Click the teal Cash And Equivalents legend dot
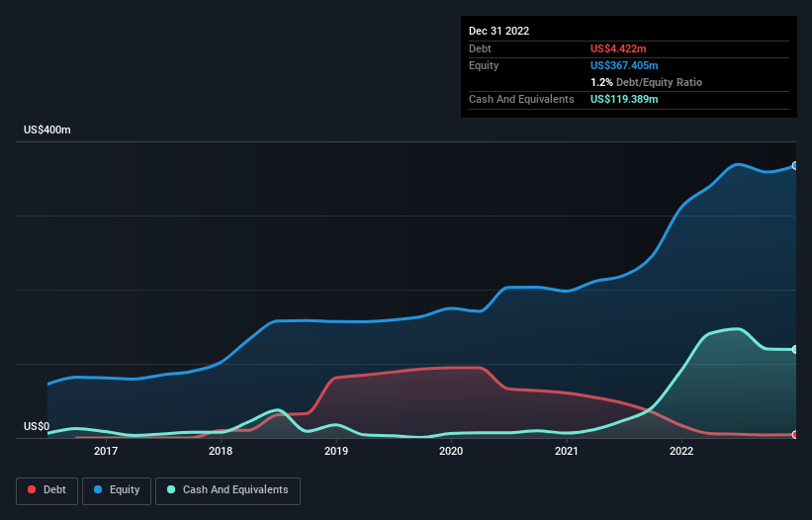 tap(171, 489)
